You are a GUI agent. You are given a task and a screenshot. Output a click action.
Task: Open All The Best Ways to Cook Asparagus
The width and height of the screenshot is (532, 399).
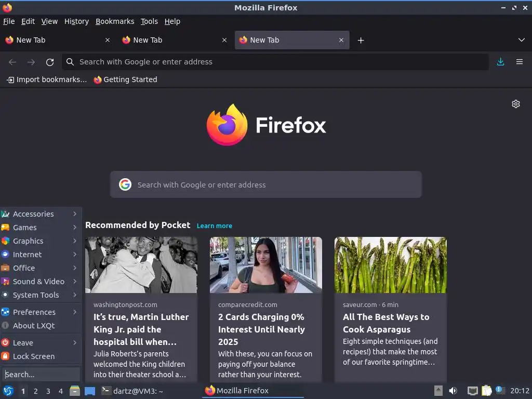386,323
